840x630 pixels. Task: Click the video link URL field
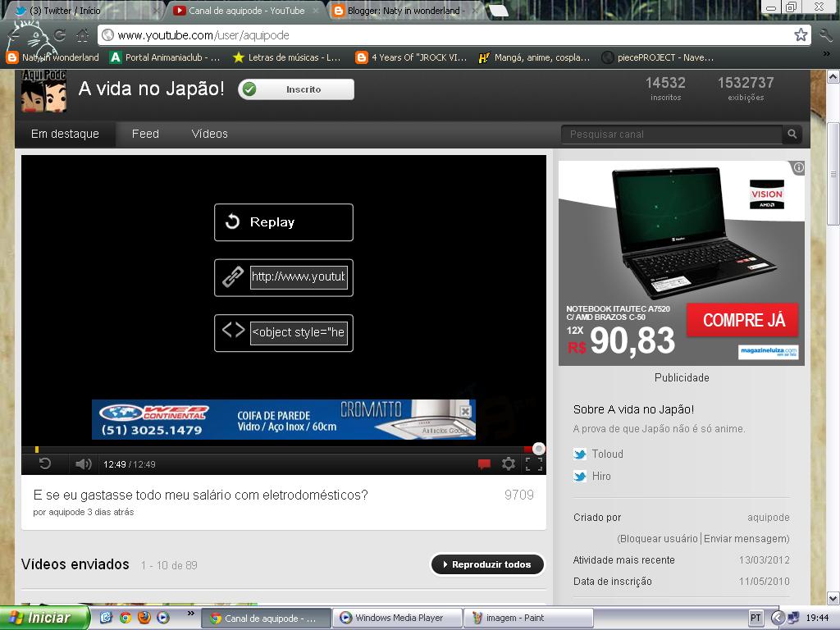(299, 277)
